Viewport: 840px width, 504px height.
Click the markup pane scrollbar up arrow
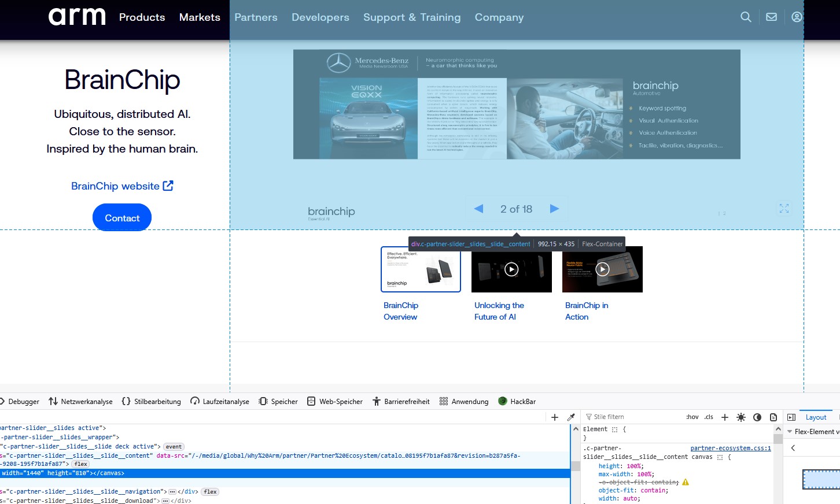(x=575, y=429)
